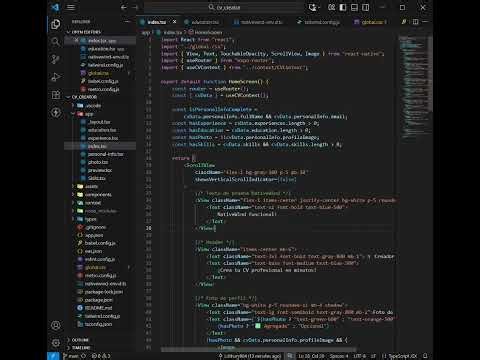Switch to the education.tsx editor tab
Viewport: 480px width, 360px height.
205,22
